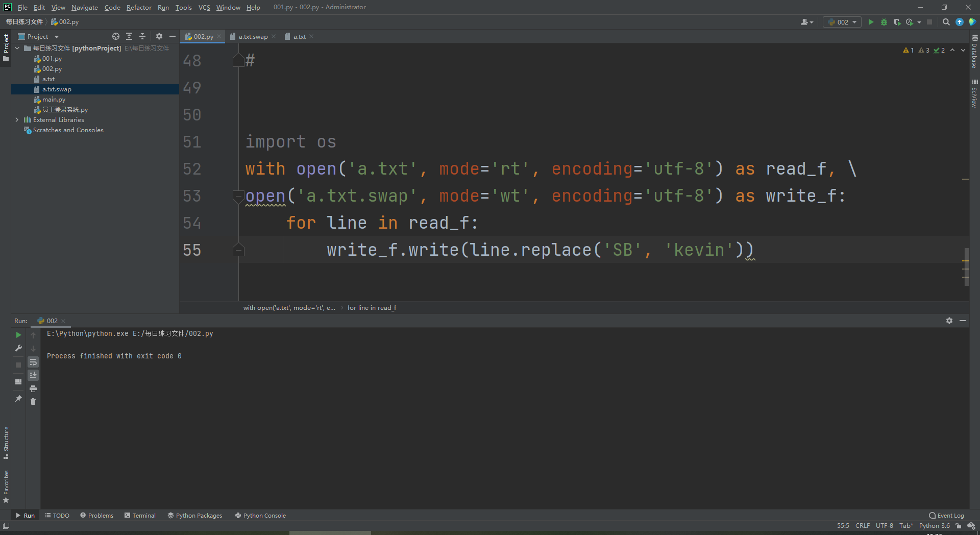Open CRLF line separator selector

click(x=863, y=526)
